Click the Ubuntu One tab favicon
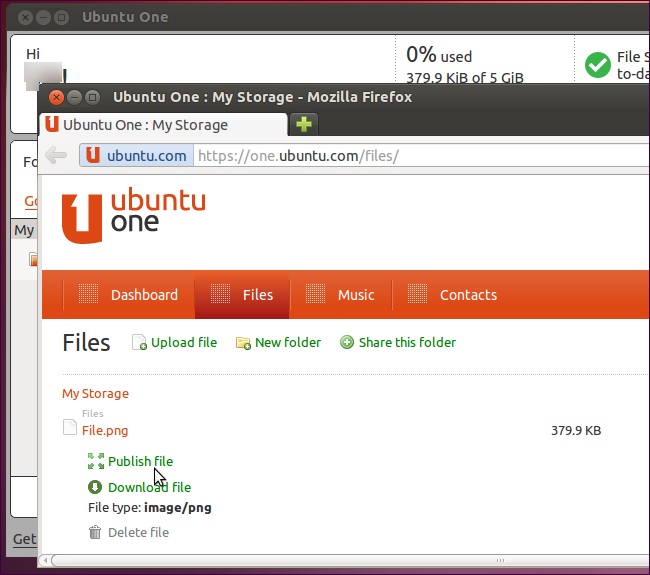The width and height of the screenshot is (650, 575). coord(52,124)
